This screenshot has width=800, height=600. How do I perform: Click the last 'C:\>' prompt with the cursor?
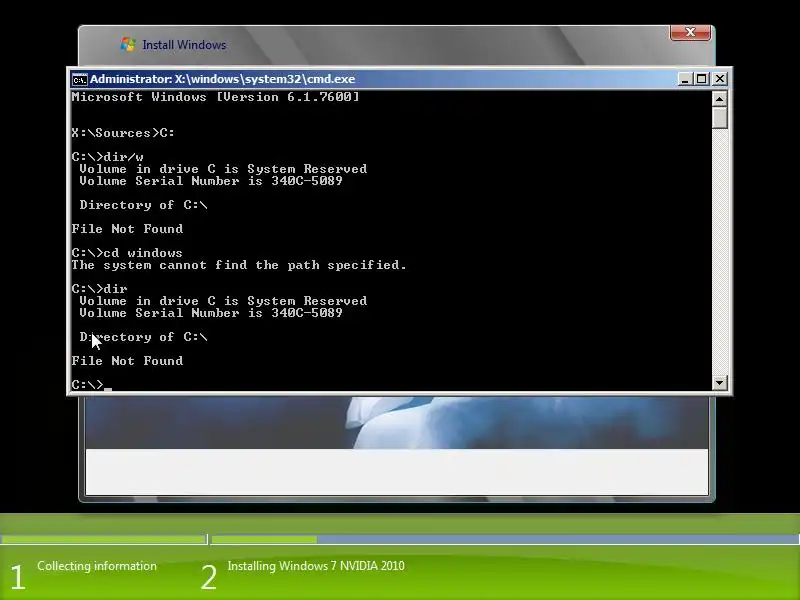[91, 385]
